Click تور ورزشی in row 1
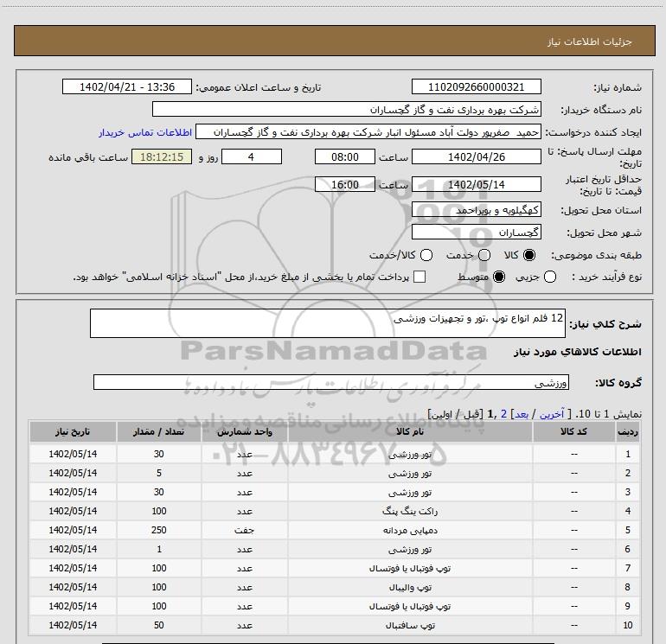 point(410,454)
